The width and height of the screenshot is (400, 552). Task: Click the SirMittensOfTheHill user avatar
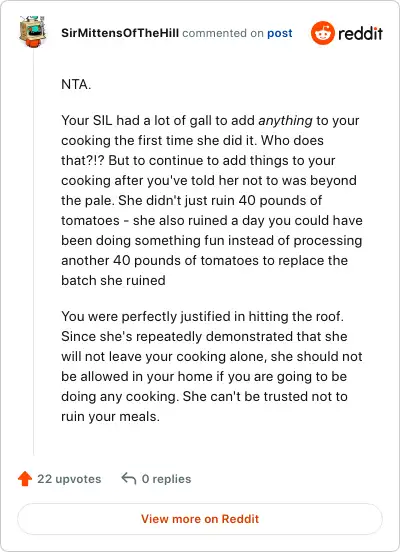click(x=33, y=31)
